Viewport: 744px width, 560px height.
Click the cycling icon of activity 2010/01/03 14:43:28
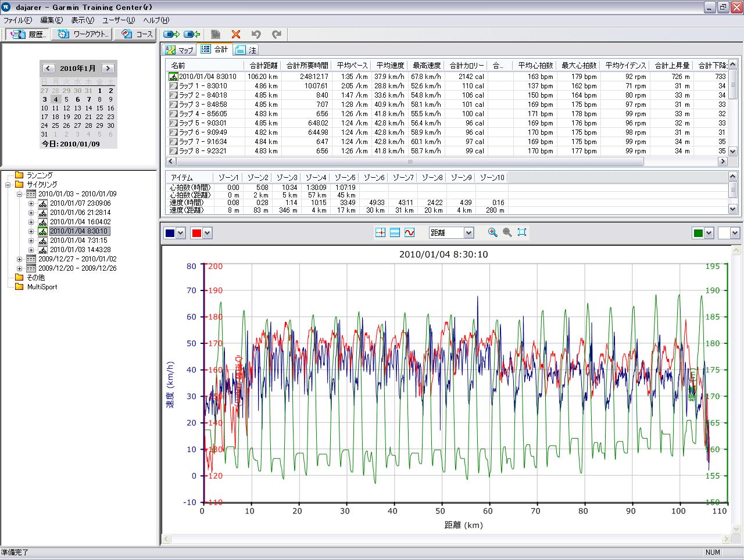tap(43, 250)
